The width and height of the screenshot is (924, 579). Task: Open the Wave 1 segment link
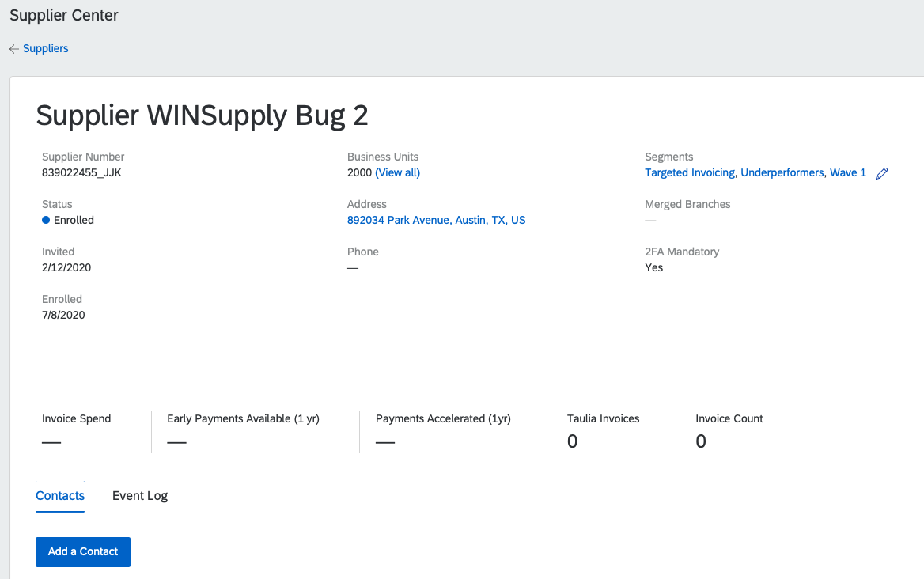tap(848, 172)
